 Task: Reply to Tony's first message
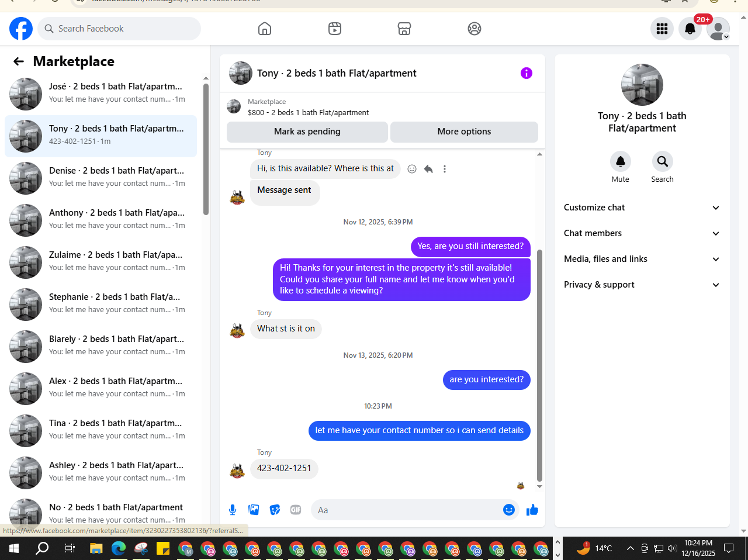click(428, 169)
